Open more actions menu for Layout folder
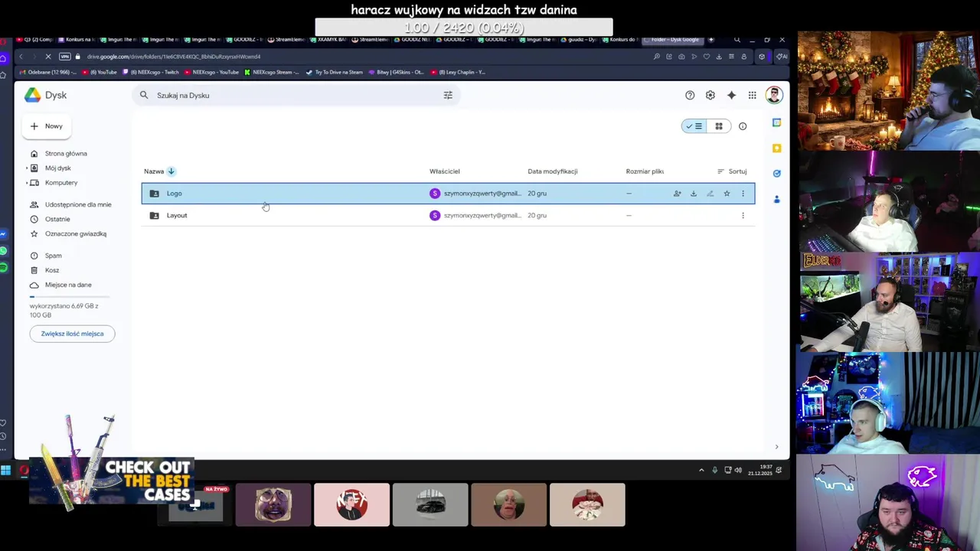The image size is (980, 551). [x=743, y=215]
